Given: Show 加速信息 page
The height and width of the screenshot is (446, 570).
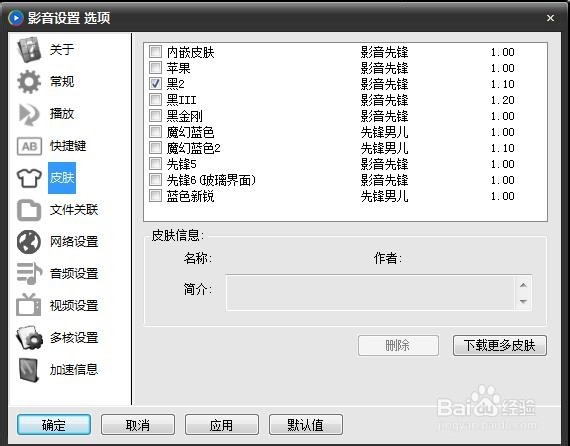Looking at the screenshot, I should click(74, 370).
